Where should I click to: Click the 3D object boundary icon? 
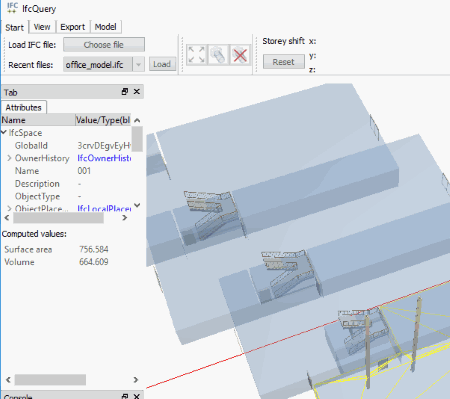tap(218, 55)
